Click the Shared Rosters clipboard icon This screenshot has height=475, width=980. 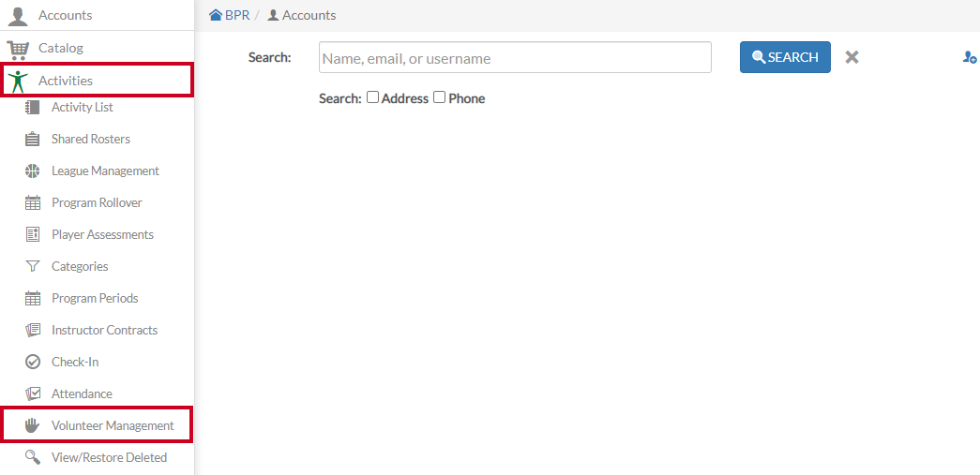[33, 140]
